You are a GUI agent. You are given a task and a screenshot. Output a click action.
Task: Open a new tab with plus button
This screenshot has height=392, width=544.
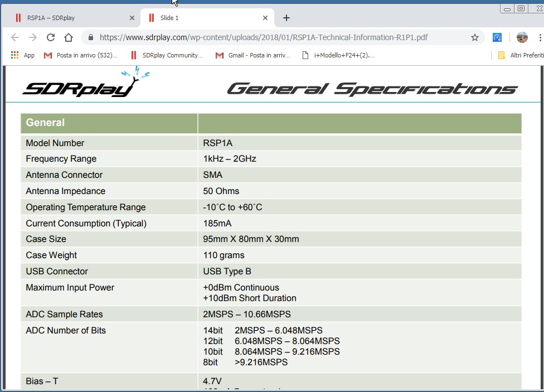(x=286, y=18)
